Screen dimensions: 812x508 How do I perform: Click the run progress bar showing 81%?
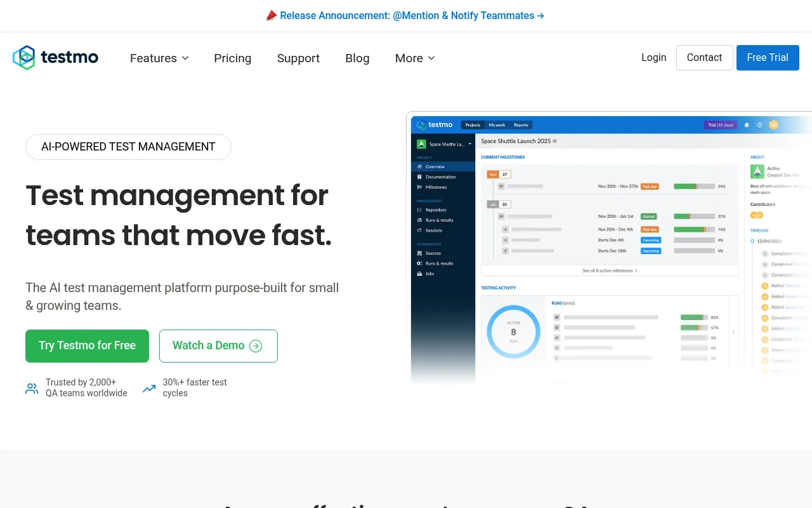click(x=694, y=317)
